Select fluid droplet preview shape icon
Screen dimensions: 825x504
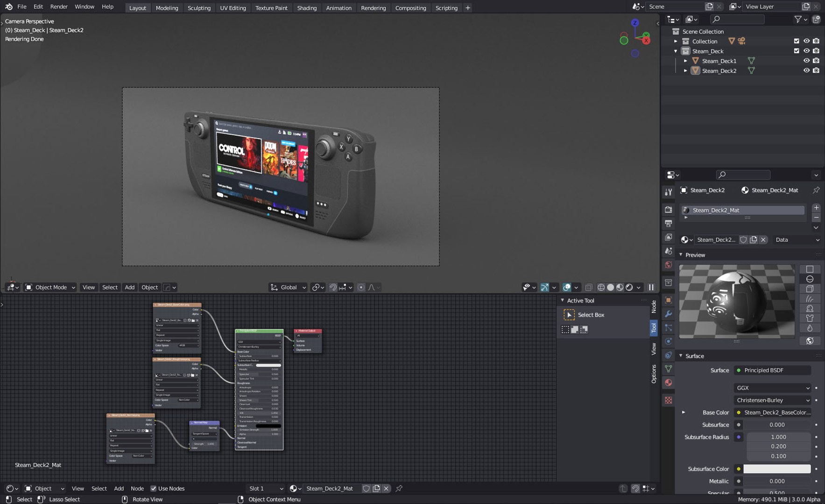[810, 328]
